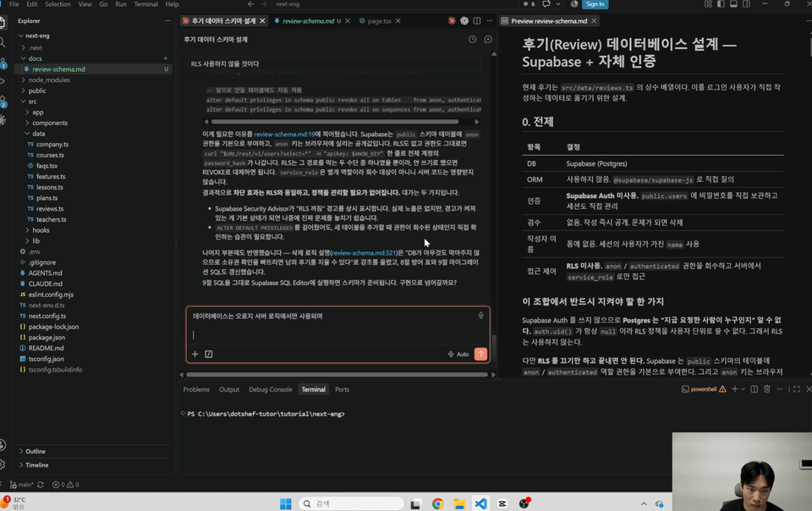812x511 pixels.
Task: Open editor More Actions ellipsis menu
Action: (x=490, y=21)
